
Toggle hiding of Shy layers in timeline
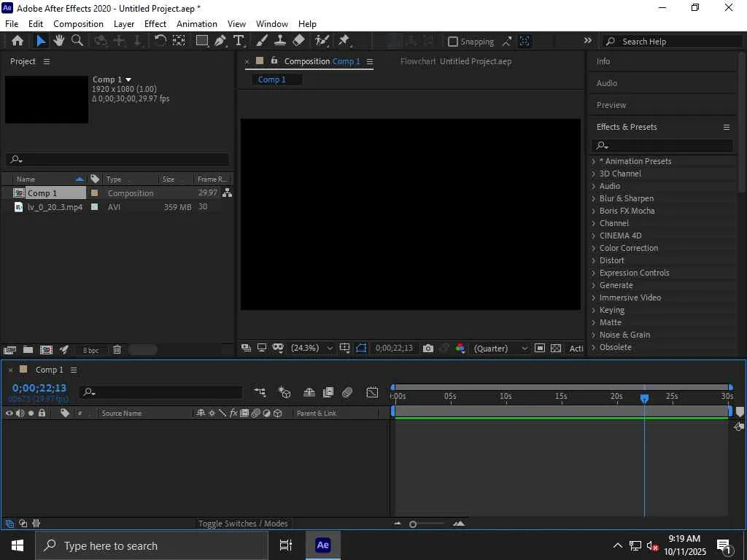point(309,392)
